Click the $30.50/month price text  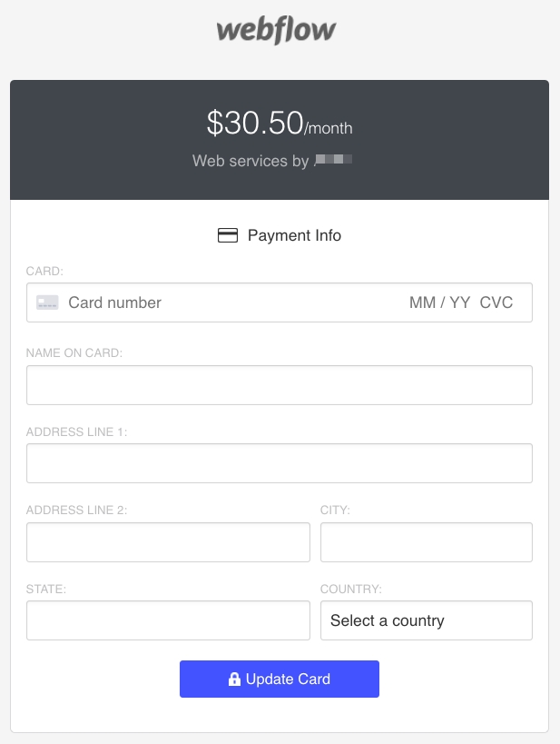279,124
